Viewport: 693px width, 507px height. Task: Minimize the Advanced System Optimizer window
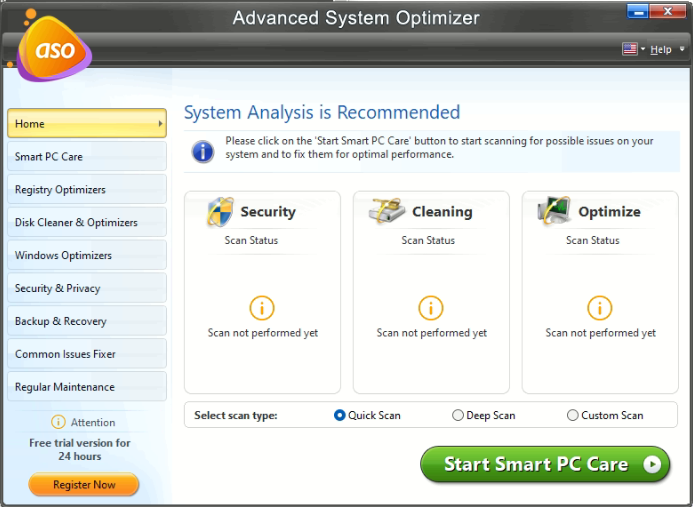[x=638, y=11]
